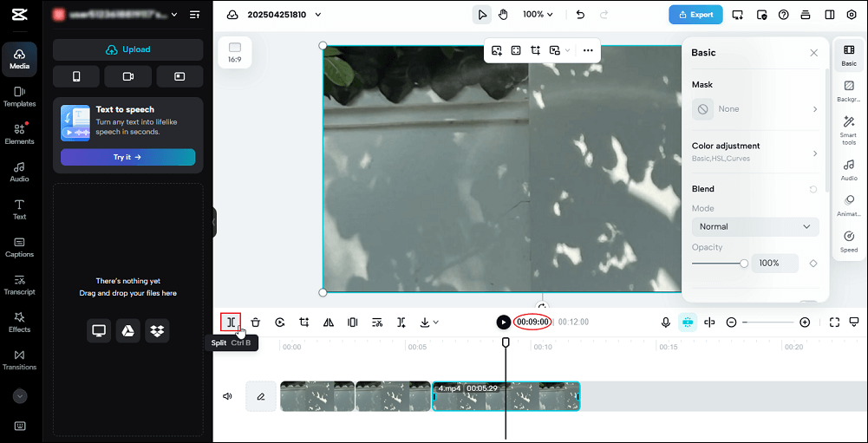
Task: Zoom out the timeline
Action: pyautogui.click(x=731, y=322)
